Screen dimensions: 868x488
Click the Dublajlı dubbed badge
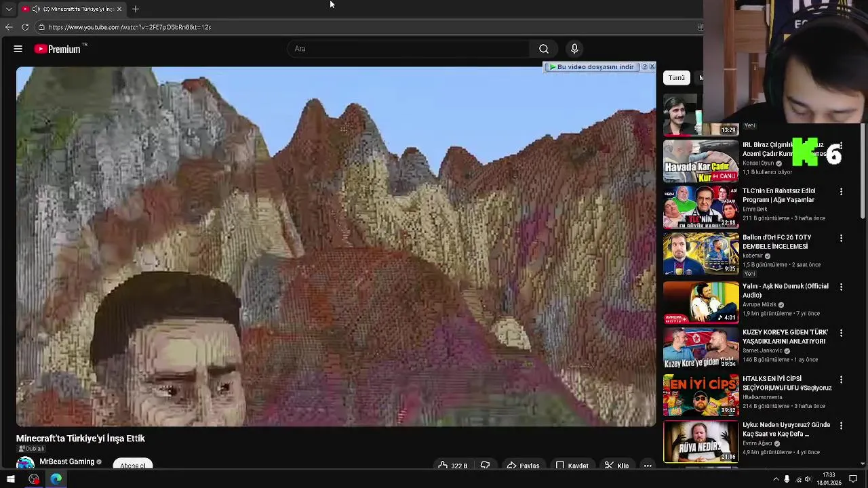click(x=31, y=449)
